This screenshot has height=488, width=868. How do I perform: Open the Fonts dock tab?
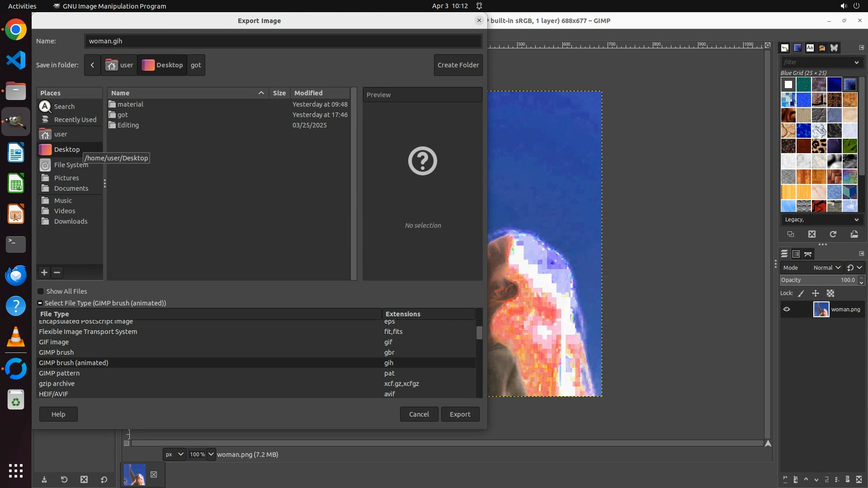point(810,47)
